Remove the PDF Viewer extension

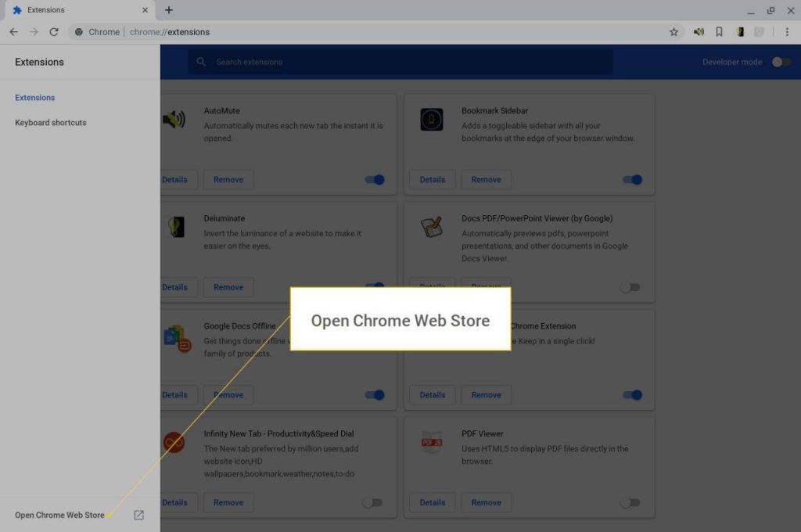click(x=486, y=502)
